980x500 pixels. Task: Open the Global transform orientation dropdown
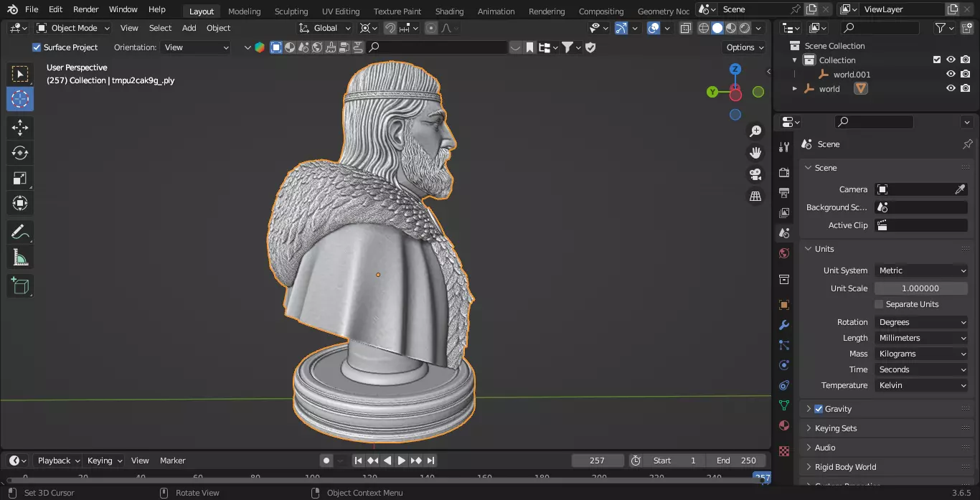(325, 28)
